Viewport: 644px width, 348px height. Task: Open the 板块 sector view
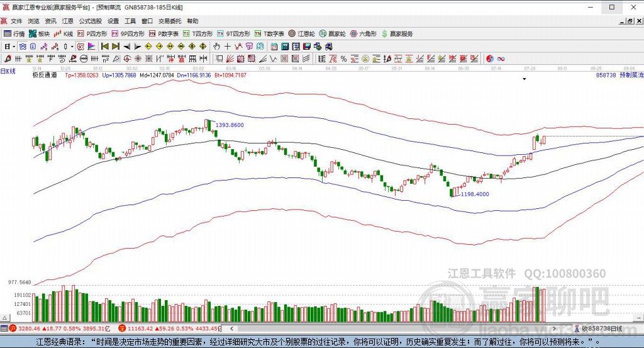(40, 34)
